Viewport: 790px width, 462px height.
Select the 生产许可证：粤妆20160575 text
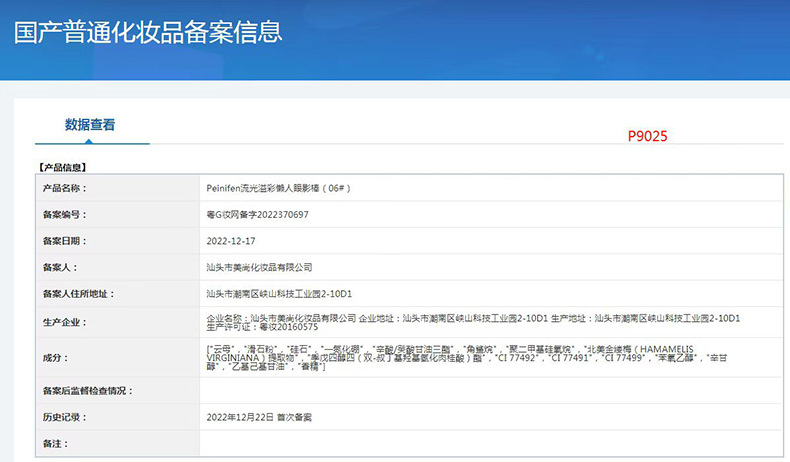pyautogui.click(x=262, y=327)
